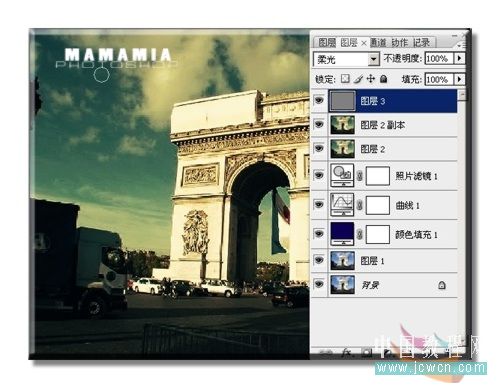Screen dimensions: 500x388
Task: Click the 背景 layer thumbnail
Action: coord(342,285)
